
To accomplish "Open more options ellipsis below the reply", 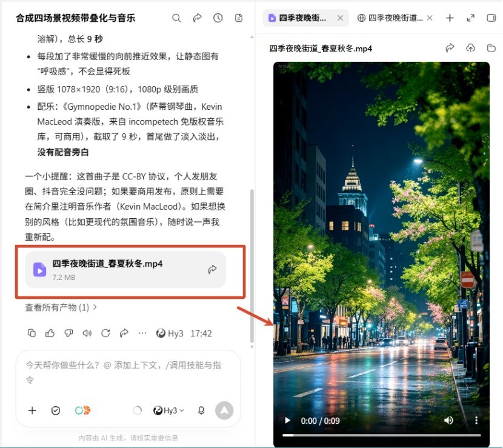I will (142, 333).
